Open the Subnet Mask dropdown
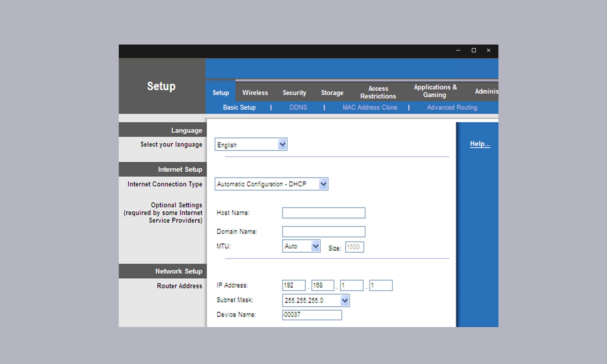The width and height of the screenshot is (607, 364). click(345, 300)
